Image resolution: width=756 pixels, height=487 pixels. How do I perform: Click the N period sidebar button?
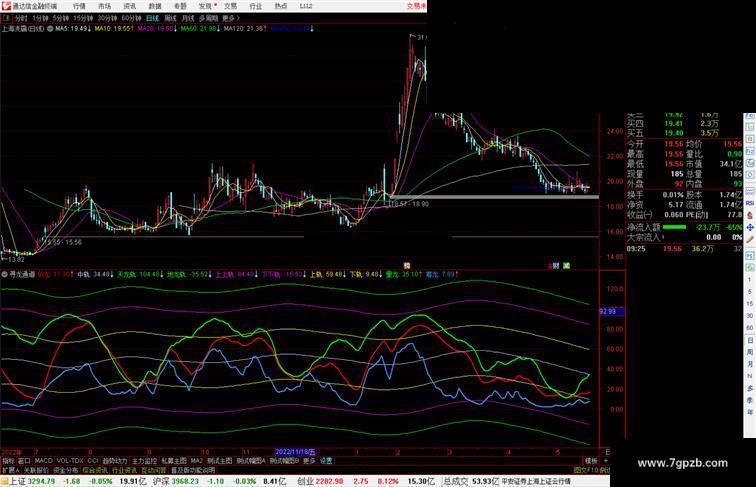click(x=750, y=376)
